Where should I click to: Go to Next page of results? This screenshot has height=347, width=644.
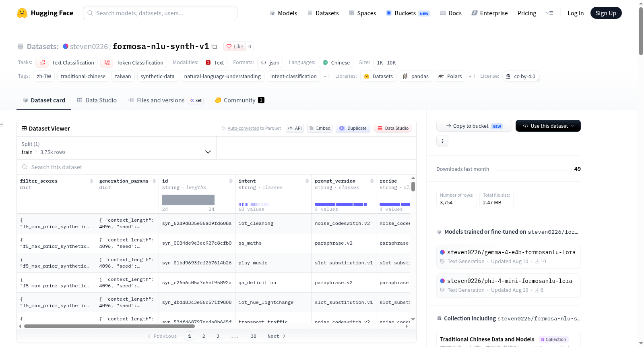pyautogui.click(x=277, y=336)
